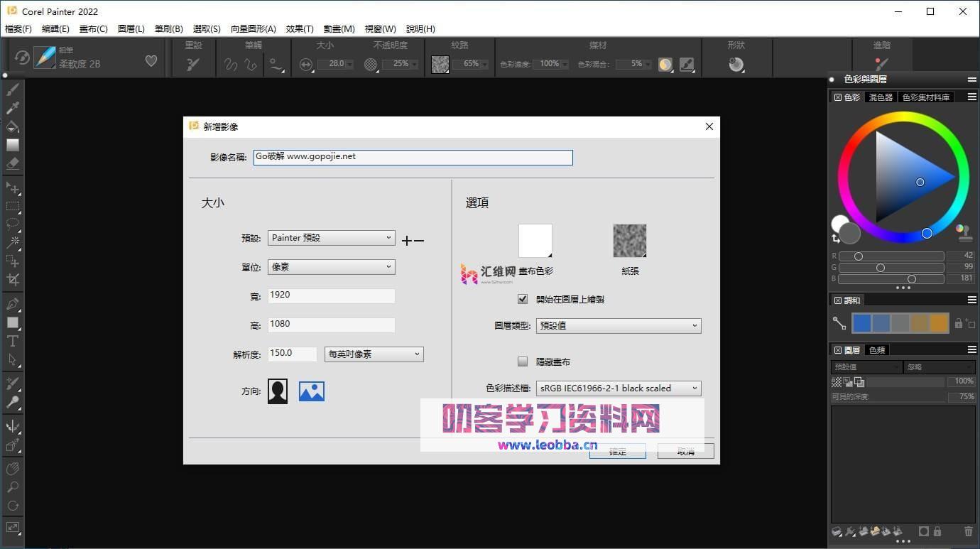
Task: Select the Brush tool in toolbox
Action: click(13, 89)
